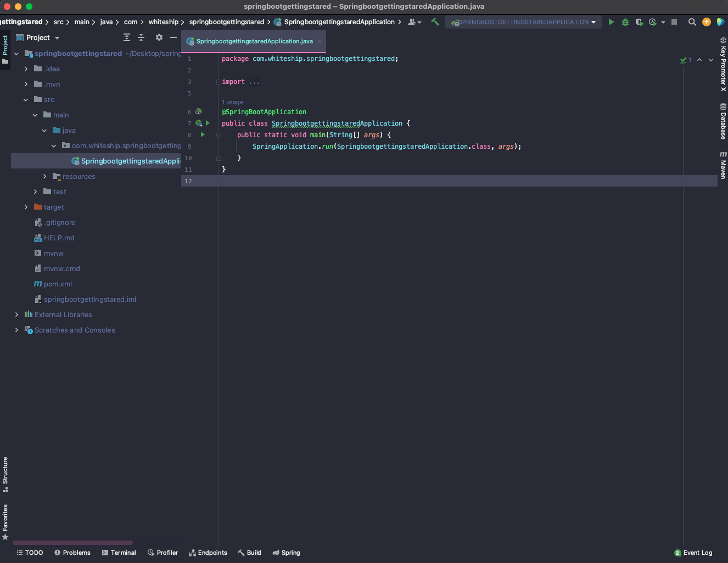Hide the Project panel with minus icon
The image size is (728, 563).
[x=173, y=37]
